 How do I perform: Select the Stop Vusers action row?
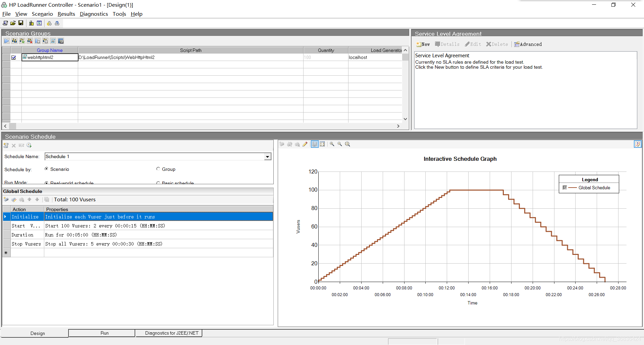tap(138, 244)
